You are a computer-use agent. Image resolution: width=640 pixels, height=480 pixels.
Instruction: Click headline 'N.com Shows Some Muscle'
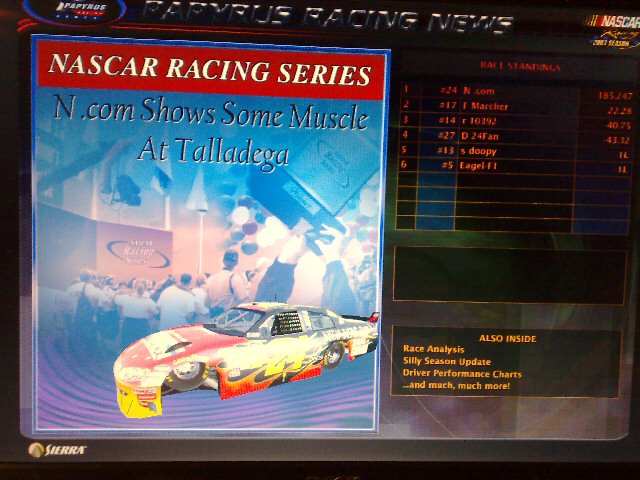click(x=211, y=113)
